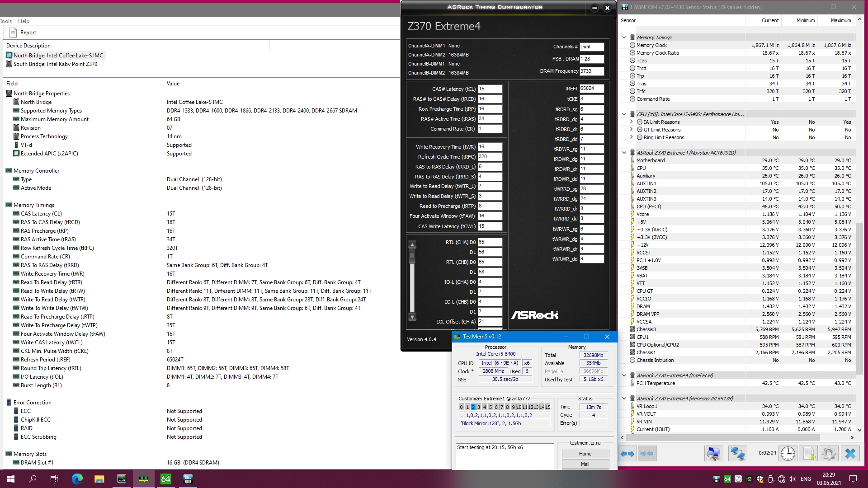
Task: Select test number 7 box in TestMem5
Action: coord(501,407)
